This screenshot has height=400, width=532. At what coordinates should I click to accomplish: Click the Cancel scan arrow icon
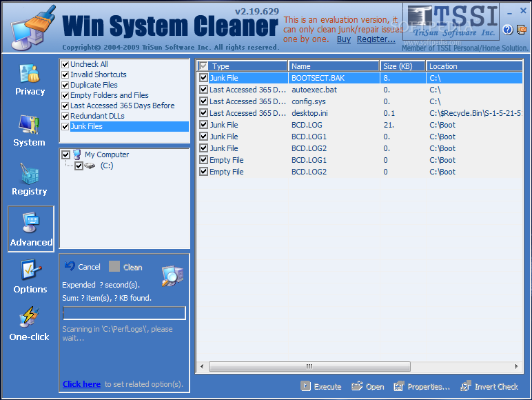pos(70,266)
